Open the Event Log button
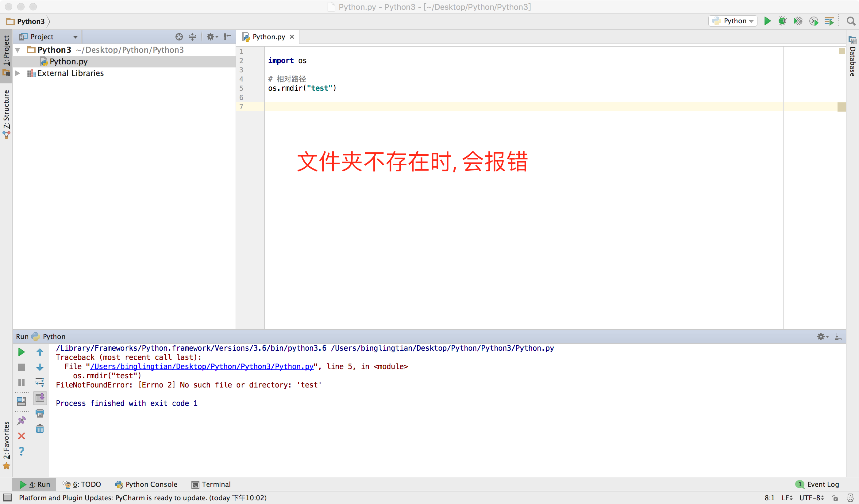 (817, 484)
